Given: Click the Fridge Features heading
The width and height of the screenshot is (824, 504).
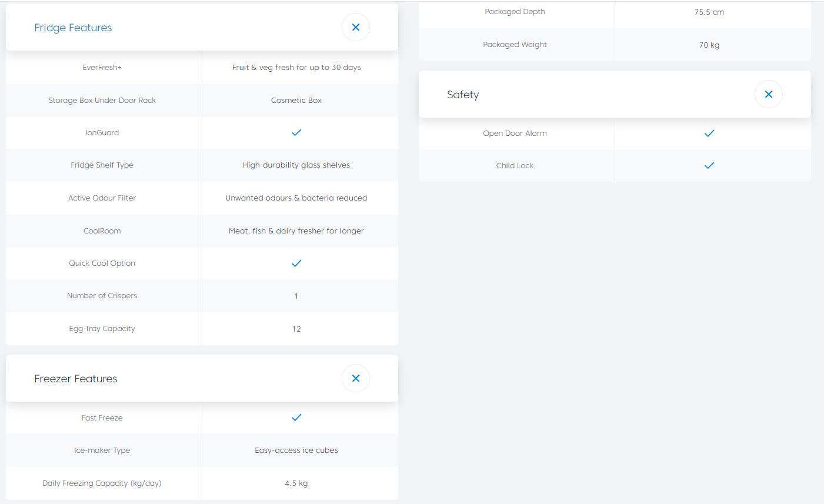Looking at the screenshot, I should point(73,28).
